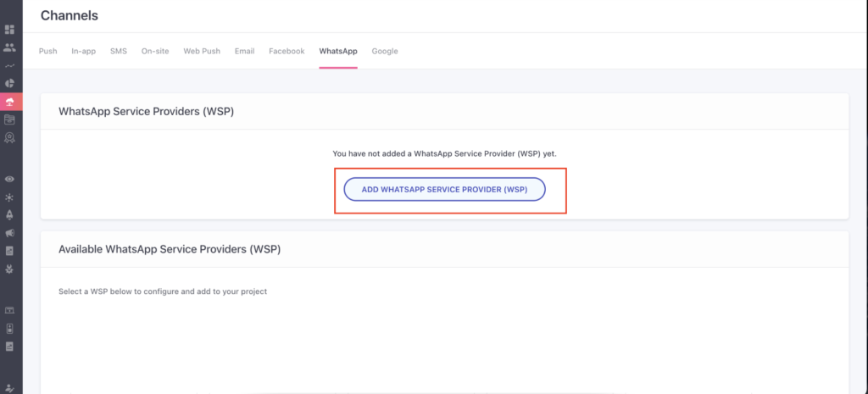Screen dimensions: 868x394
Task: Open the dashboard grid icon in sidebar
Action: point(9,30)
